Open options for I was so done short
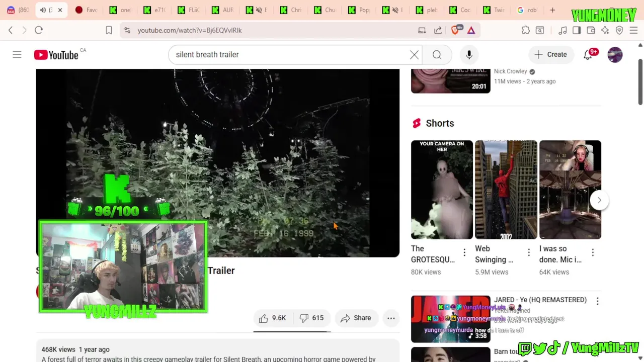644x362 pixels. [x=593, y=252]
